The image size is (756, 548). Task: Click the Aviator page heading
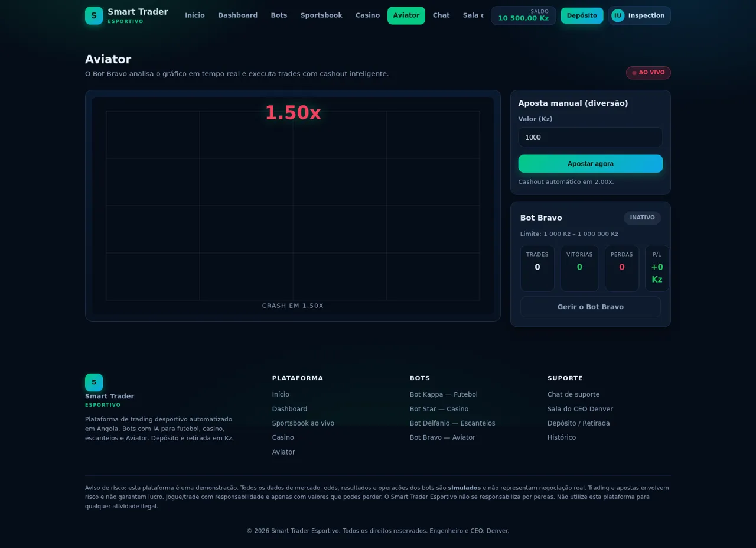click(108, 60)
